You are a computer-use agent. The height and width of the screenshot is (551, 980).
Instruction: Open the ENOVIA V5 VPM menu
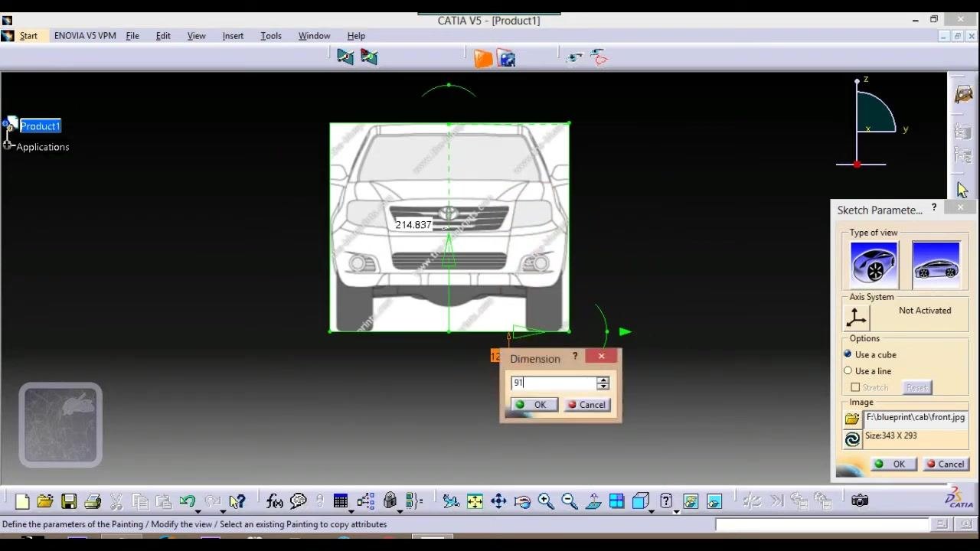(x=85, y=36)
